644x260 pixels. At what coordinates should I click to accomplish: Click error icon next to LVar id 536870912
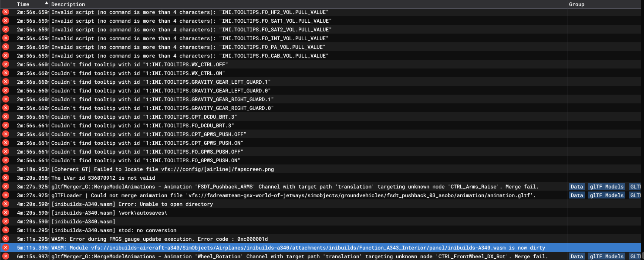point(6,178)
